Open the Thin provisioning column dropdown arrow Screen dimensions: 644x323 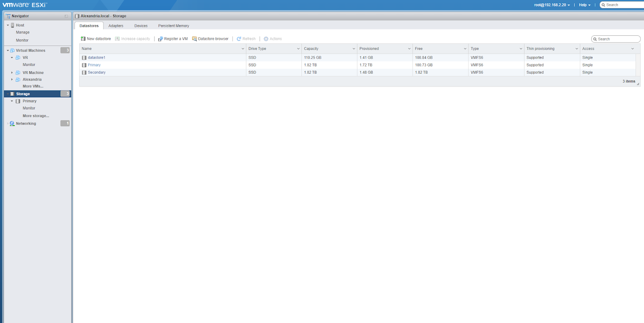(x=576, y=49)
